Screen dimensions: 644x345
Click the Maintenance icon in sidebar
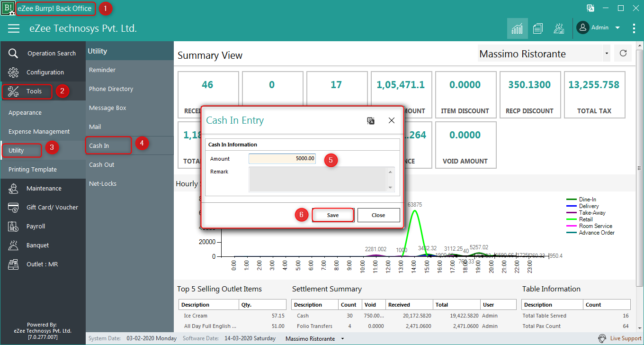pyautogui.click(x=13, y=188)
